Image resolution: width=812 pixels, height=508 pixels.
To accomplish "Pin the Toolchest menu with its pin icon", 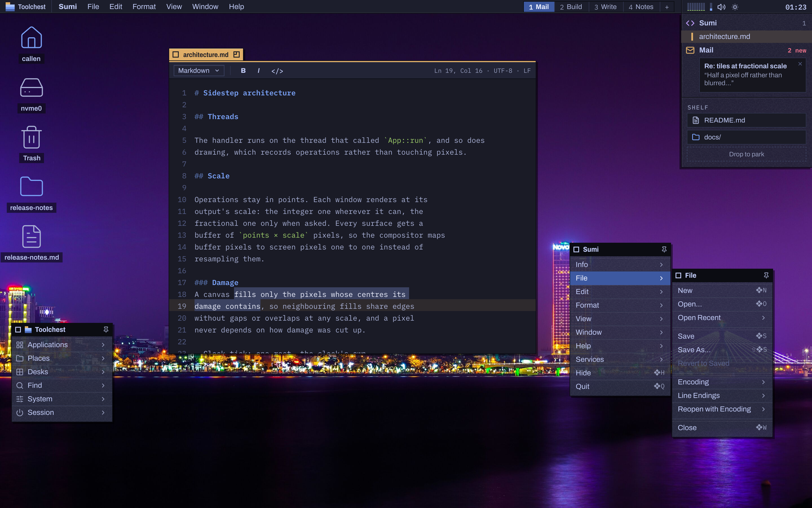I will (x=106, y=330).
